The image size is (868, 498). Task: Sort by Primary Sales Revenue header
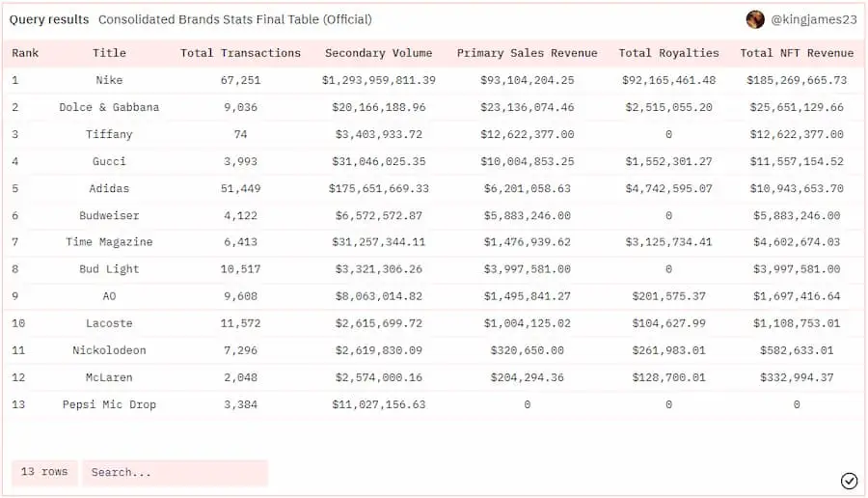pos(527,53)
